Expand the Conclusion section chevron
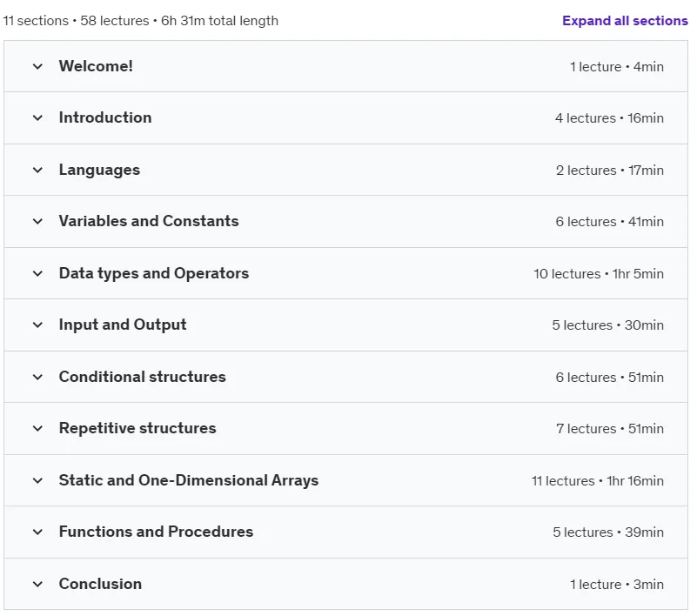This screenshot has height=616, width=697. (37, 585)
